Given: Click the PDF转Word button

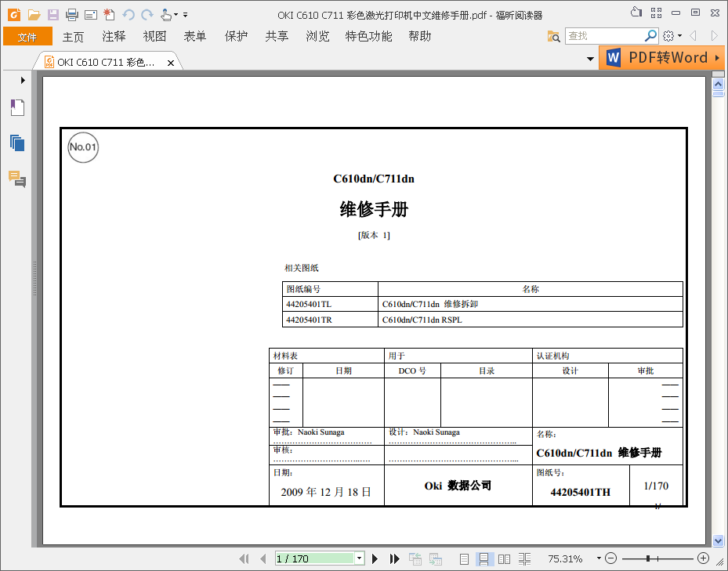Looking at the screenshot, I should [x=661, y=57].
